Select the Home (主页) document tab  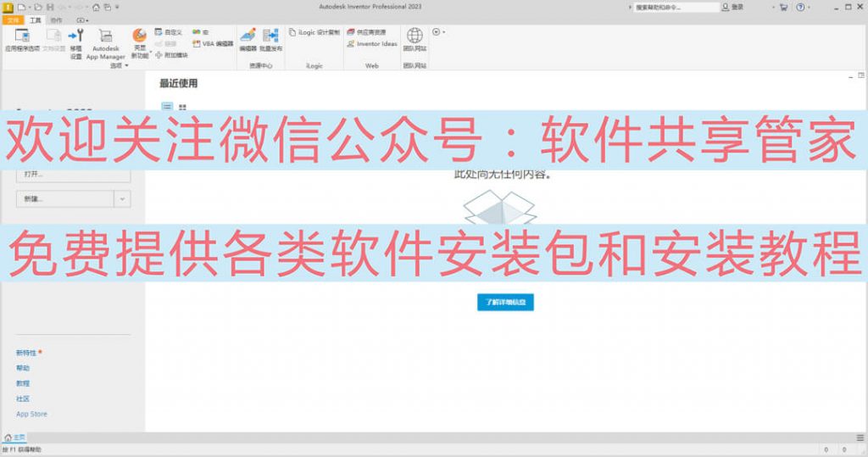(15, 437)
